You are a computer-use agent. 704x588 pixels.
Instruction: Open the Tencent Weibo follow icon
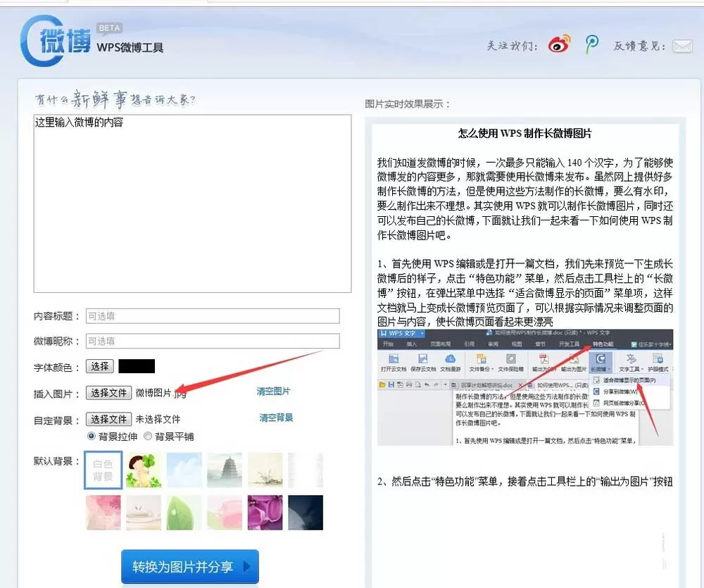pyautogui.click(x=592, y=44)
